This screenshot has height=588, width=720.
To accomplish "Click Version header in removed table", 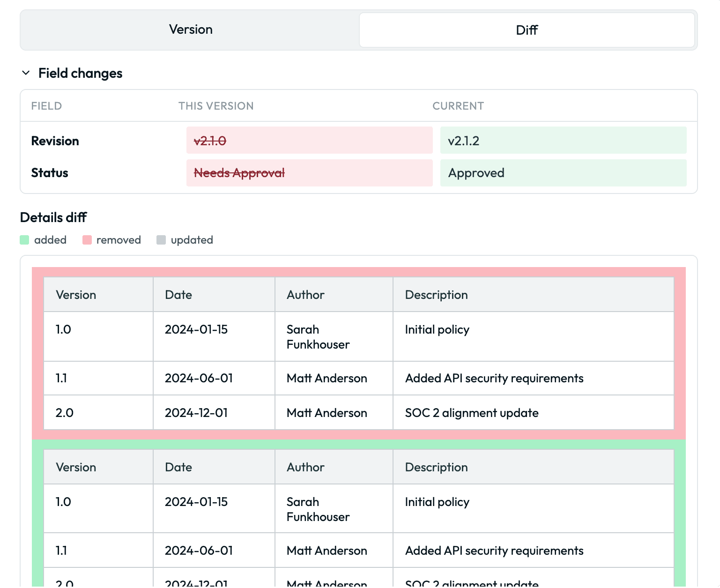I will point(76,295).
